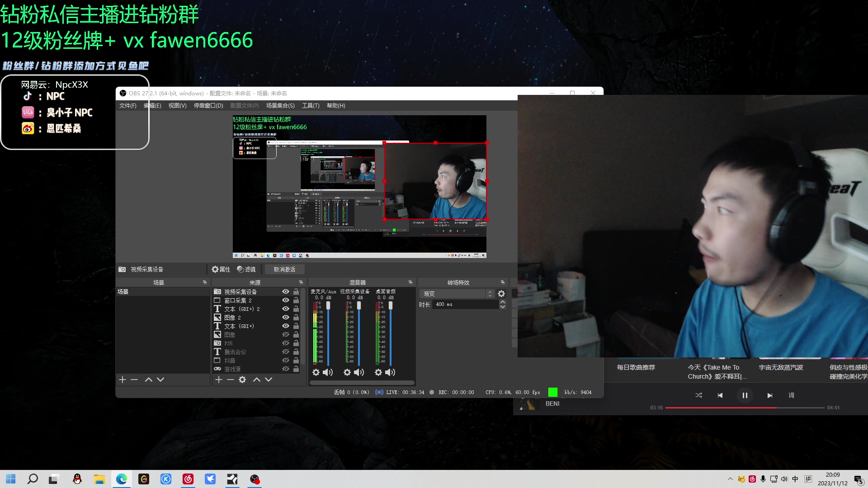Open the 工具(T) menu
868x488 pixels.
click(311, 106)
